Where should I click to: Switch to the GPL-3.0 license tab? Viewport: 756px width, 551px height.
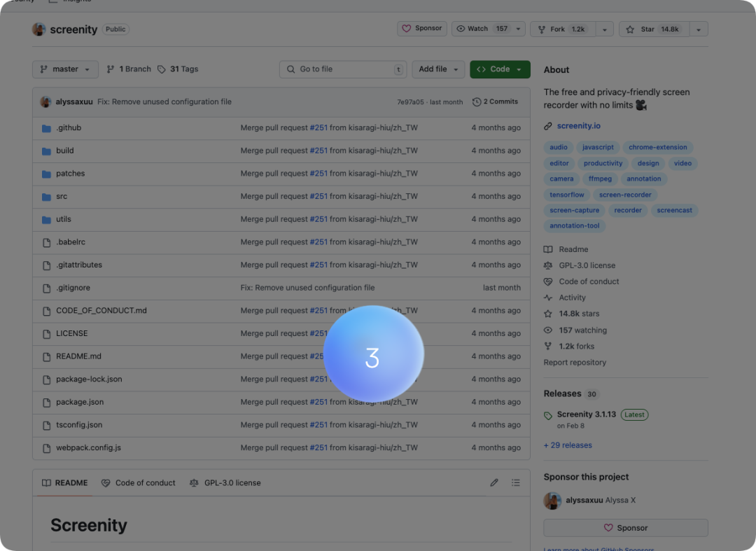225,482
